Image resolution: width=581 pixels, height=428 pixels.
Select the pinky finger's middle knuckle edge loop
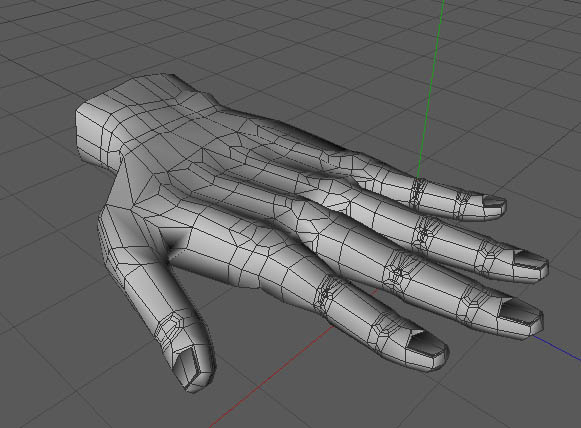coord(418,193)
